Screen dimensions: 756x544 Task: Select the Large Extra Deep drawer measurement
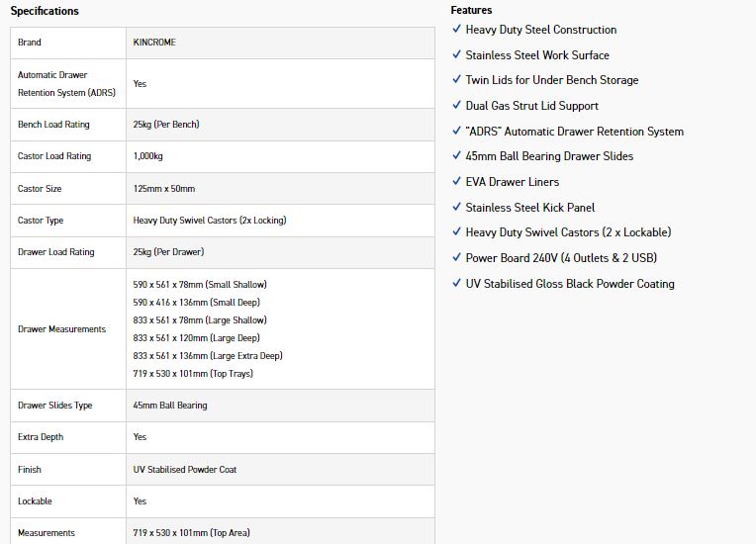(x=208, y=356)
